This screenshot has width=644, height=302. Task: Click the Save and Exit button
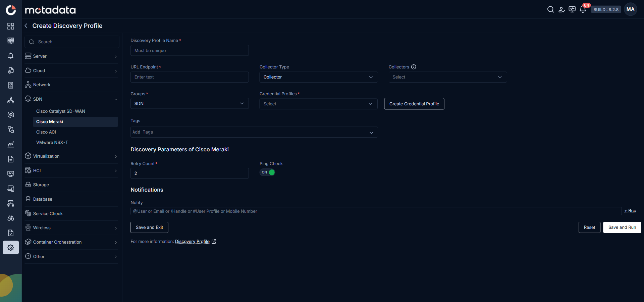coord(149,228)
